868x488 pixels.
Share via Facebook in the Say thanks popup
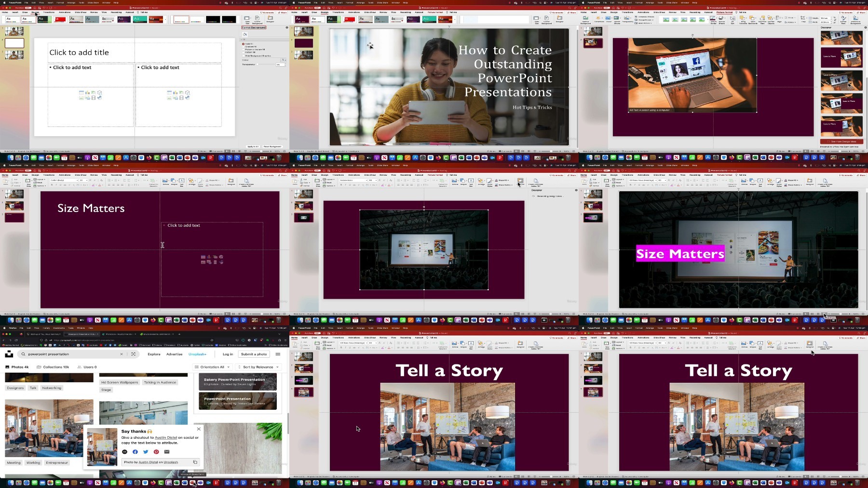135,452
